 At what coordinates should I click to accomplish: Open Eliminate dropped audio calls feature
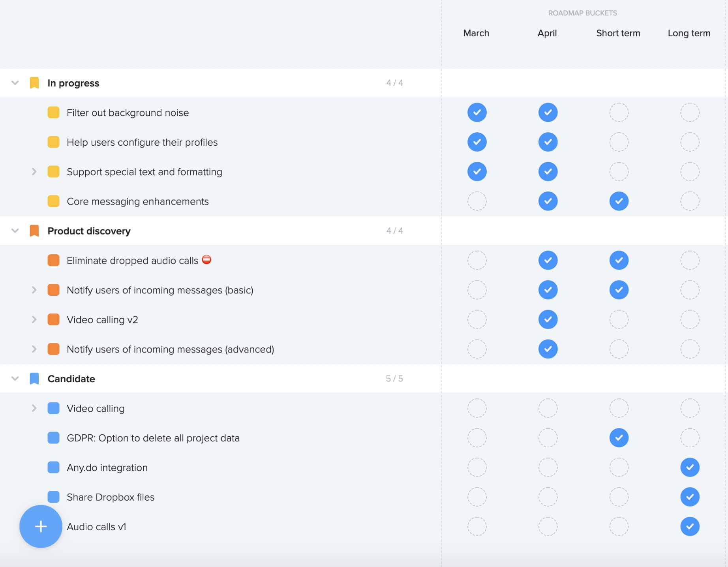click(x=133, y=261)
